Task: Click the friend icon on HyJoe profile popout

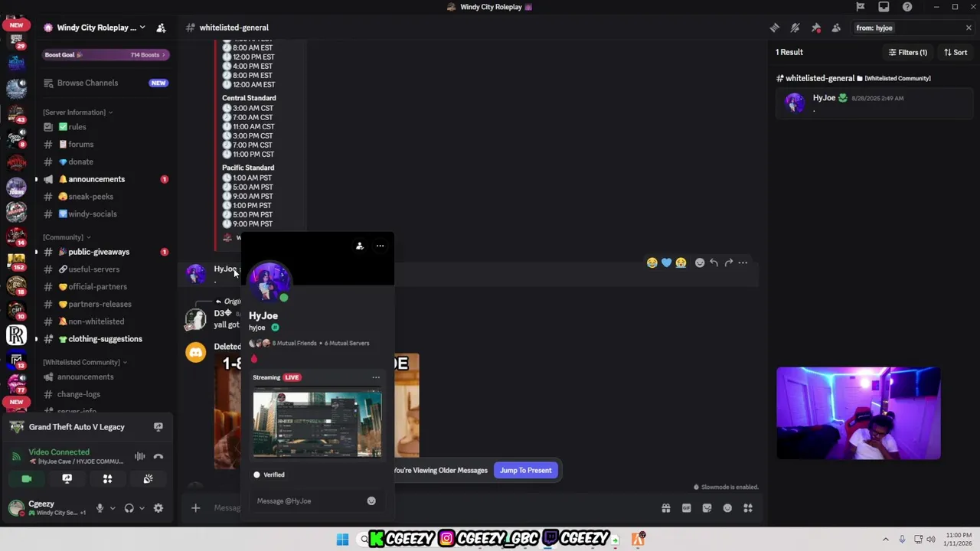Action: pyautogui.click(x=359, y=246)
